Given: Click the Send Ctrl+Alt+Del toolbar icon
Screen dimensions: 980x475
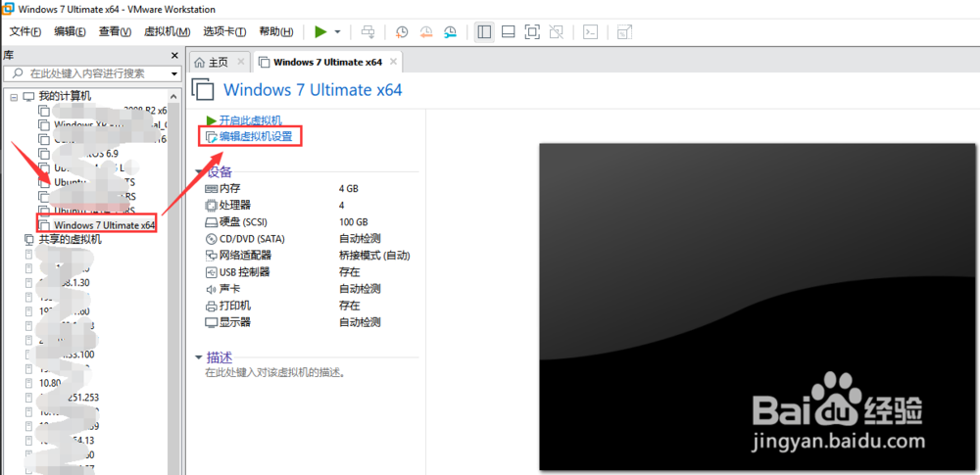Looking at the screenshot, I should tap(368, 32).
